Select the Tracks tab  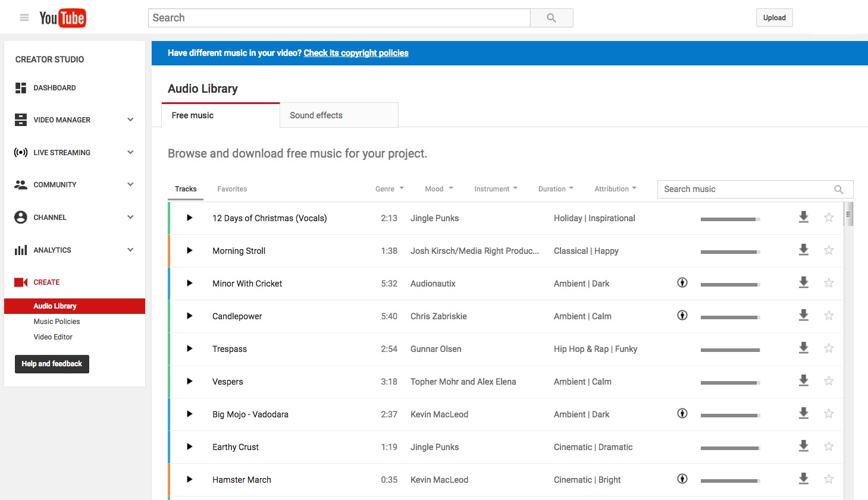(186, 189)
